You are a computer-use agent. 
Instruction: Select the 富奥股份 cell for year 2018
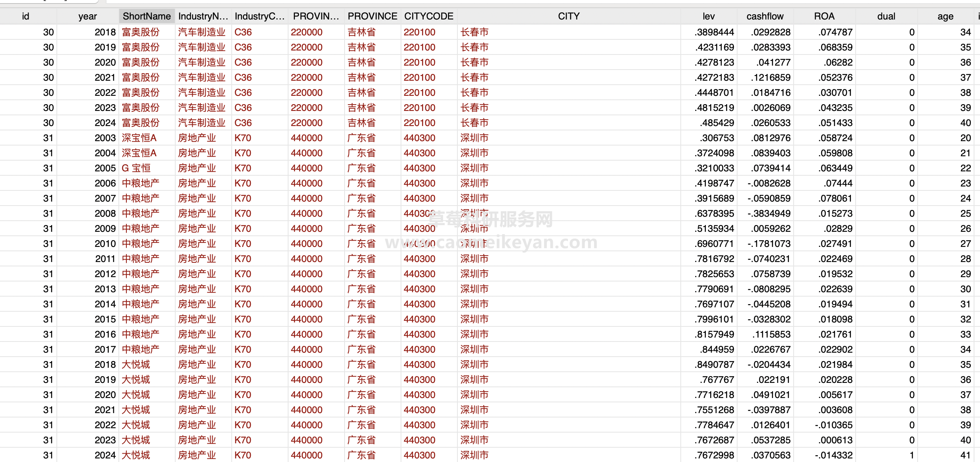coord(141,32)
